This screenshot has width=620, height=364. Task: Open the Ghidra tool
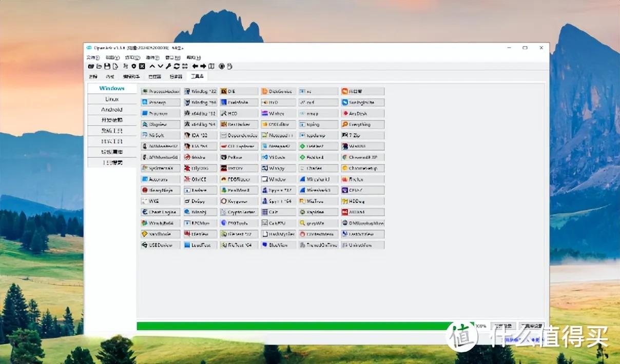click(200, 157)
